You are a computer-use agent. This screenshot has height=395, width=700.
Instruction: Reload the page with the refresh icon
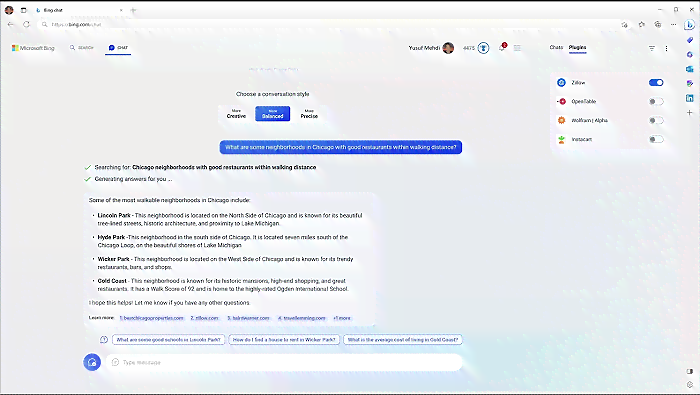[27, 25]
